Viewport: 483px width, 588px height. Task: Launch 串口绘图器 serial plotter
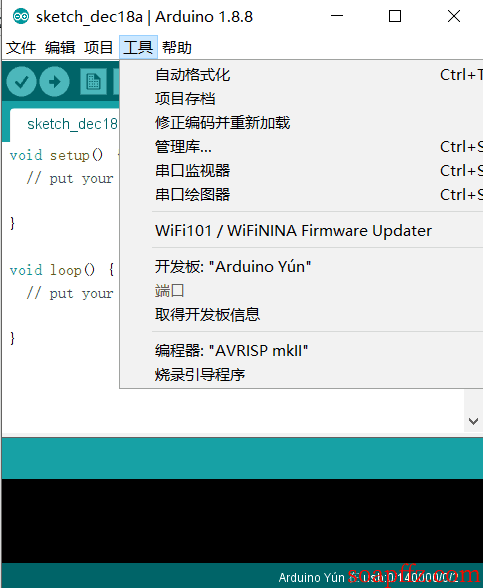(x=301, y=195)
